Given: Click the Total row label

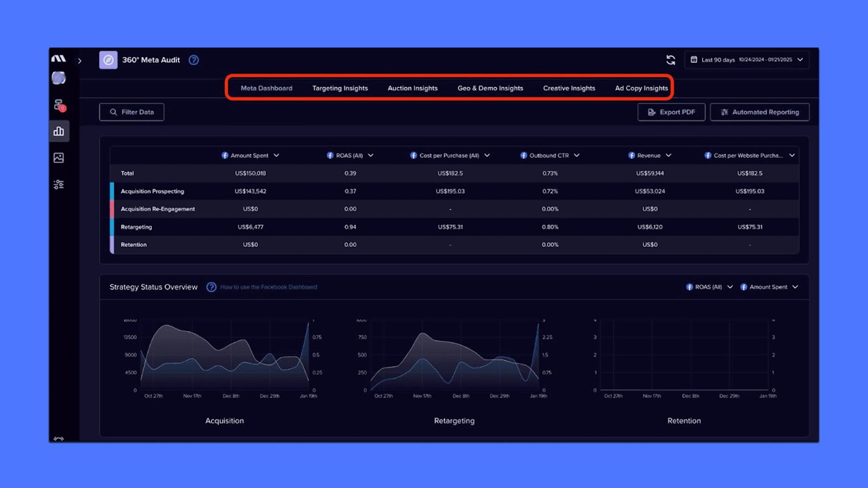Looking at the screenshot, I should tap(127, 174).
